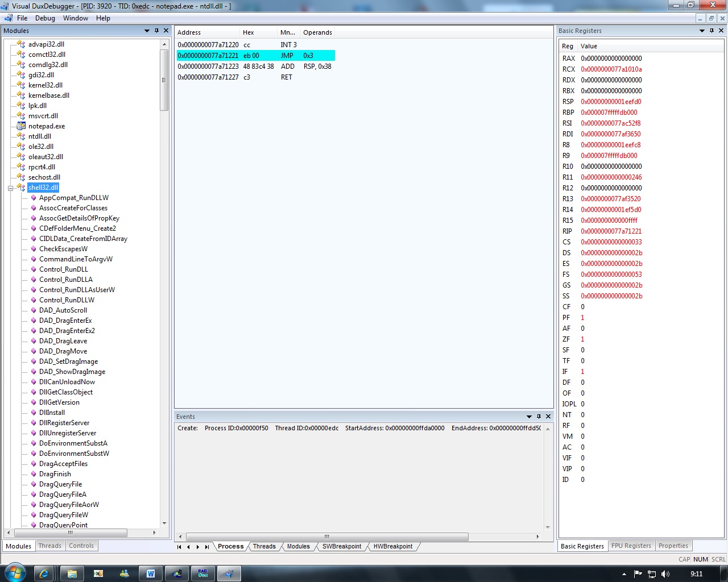Switch to the HWBreakpoint tab
The image size is (728, 582).
(x=393, y=546)
